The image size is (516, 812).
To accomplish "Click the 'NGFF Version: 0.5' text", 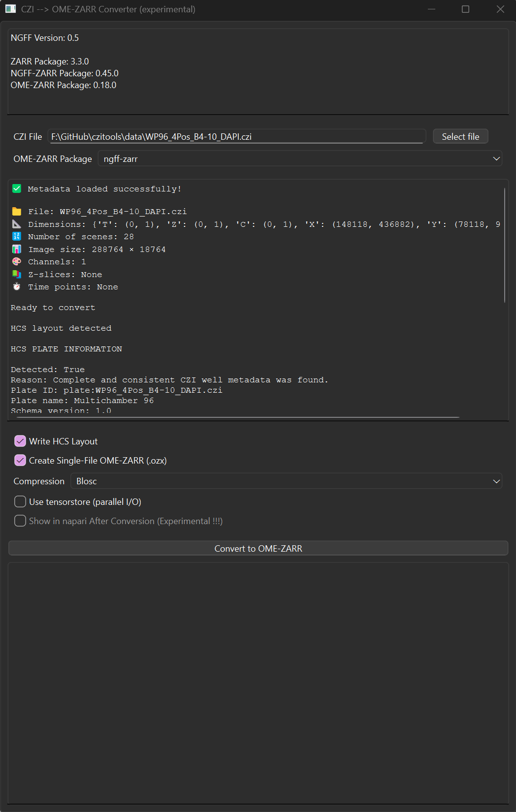I will pos(45,38).
